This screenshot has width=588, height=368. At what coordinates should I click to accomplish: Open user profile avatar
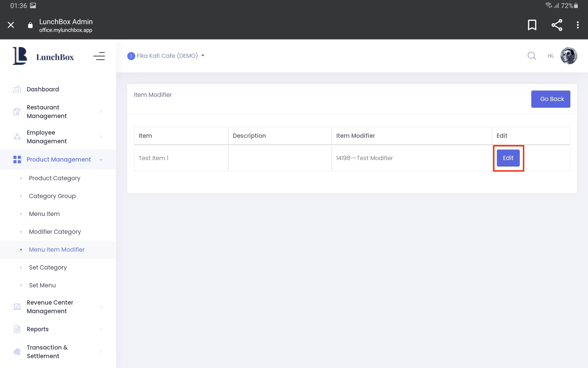coord(568,56)
